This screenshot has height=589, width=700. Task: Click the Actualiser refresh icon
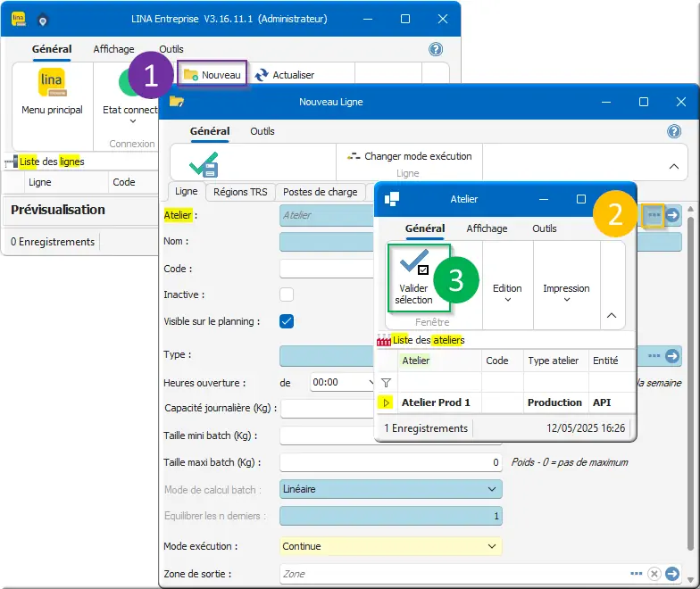tap(262, 76)
